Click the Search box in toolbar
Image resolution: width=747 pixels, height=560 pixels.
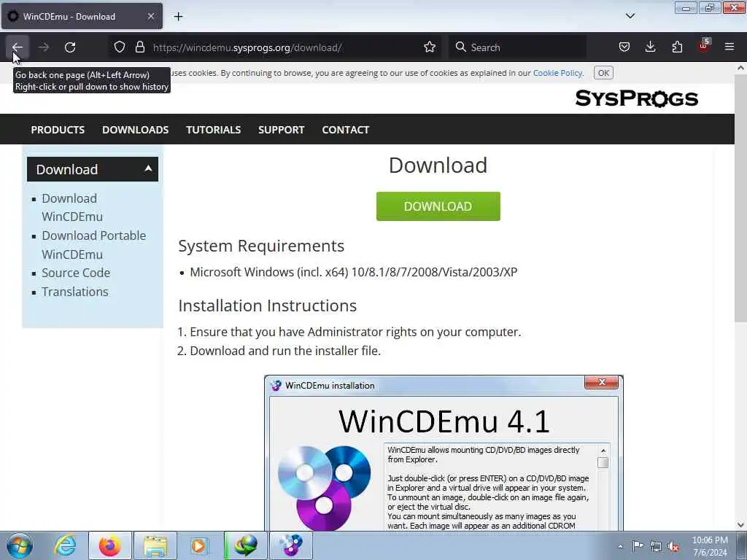tap(517, 47)
